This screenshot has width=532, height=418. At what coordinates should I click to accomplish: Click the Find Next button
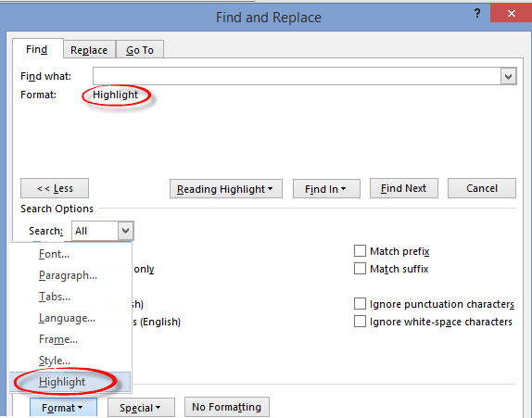[404, 188]
